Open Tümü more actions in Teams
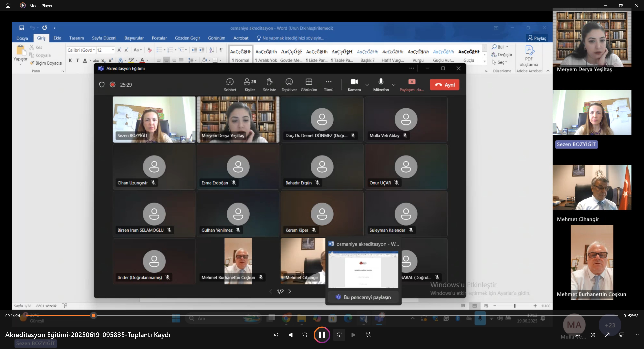This screenshot has width=644, height=349. point(329,85)
